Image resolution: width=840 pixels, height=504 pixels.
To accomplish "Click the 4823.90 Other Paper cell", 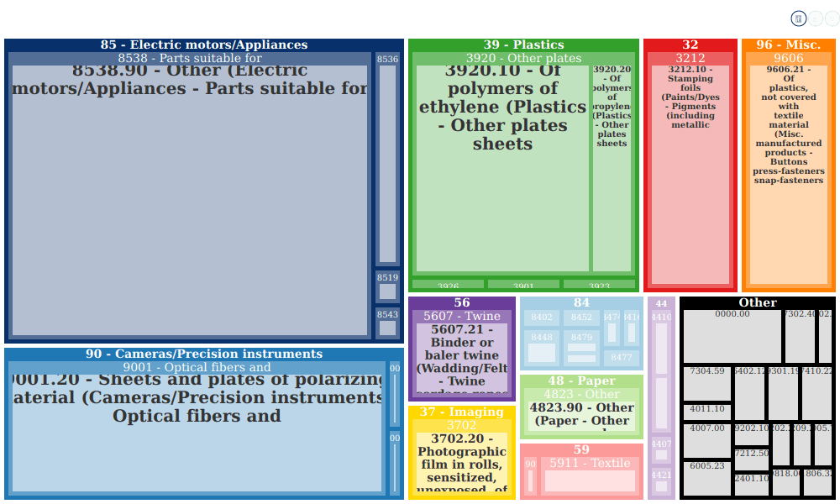I will [x=582, y=416].
